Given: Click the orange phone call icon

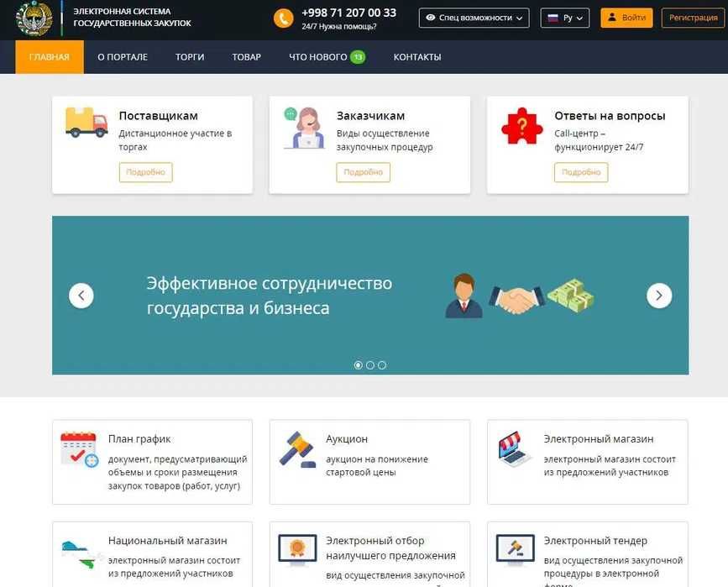Looking at the screenshot, I should click(x=283, y=18).
